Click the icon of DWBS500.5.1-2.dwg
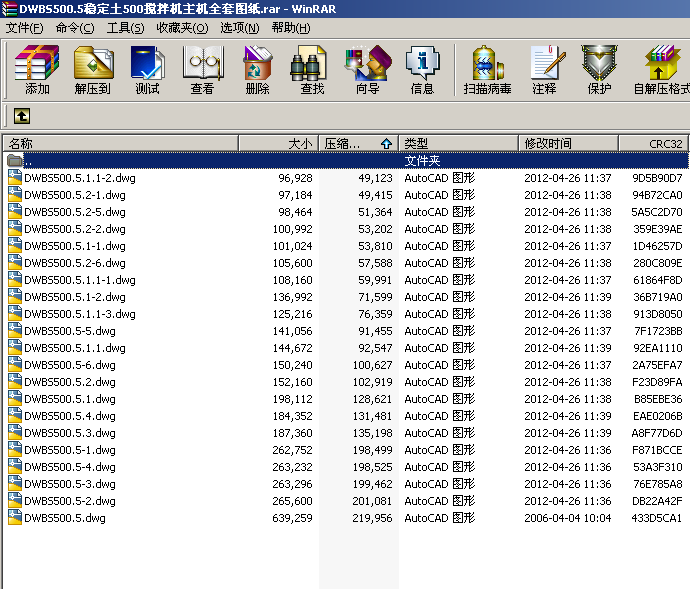 coord(15,297)
